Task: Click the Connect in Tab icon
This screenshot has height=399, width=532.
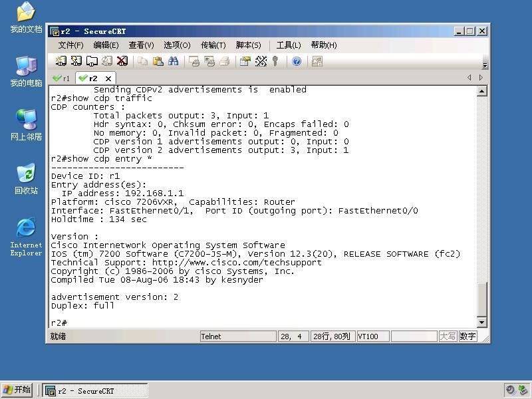Action: 92,61
